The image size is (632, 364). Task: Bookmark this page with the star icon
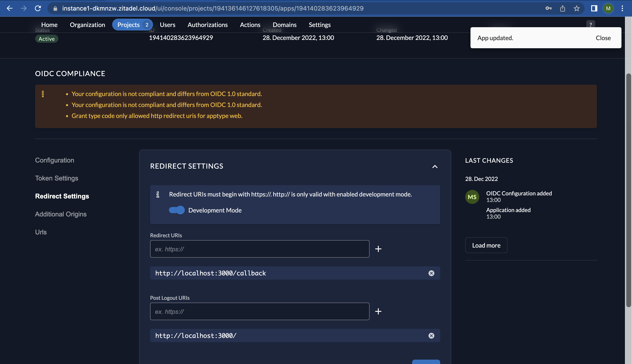576,8
